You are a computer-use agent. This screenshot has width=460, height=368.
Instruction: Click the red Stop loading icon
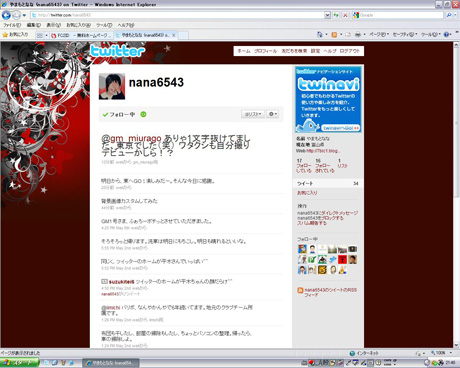[345, 15]
